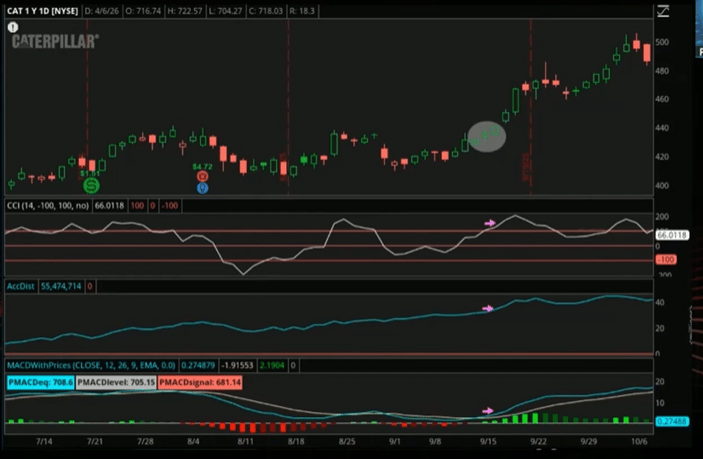Click the 9/1 date axis label
The image size is (703, 459).
pos(395,441)
